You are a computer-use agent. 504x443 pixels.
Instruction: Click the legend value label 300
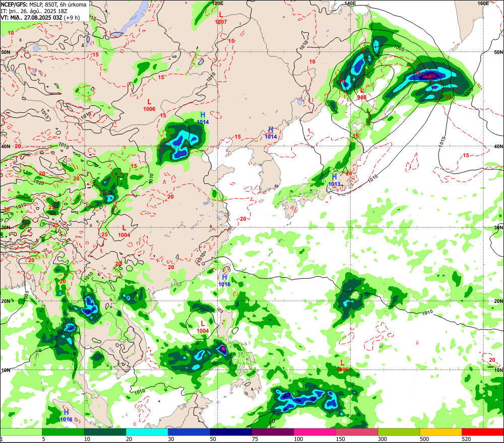click(382, 439)
